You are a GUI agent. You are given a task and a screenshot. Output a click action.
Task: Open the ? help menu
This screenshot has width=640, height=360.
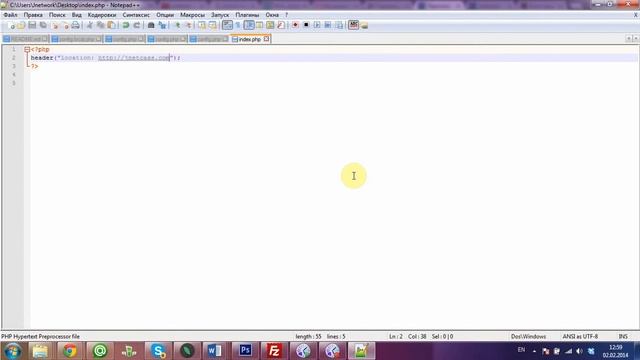click(287, 15)
